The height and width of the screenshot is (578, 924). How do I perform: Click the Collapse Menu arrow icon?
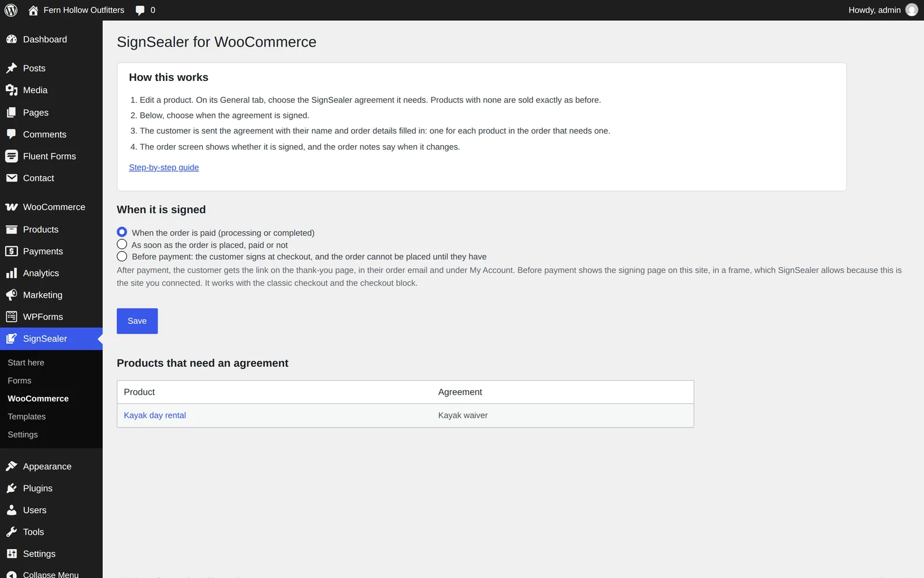(x=12, y=575)
